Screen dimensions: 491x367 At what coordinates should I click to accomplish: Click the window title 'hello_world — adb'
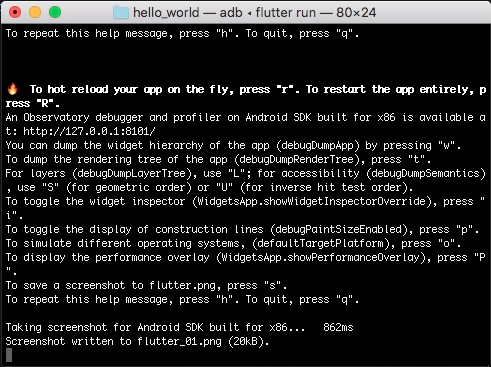pyautogui.click(x=188, y=13)
